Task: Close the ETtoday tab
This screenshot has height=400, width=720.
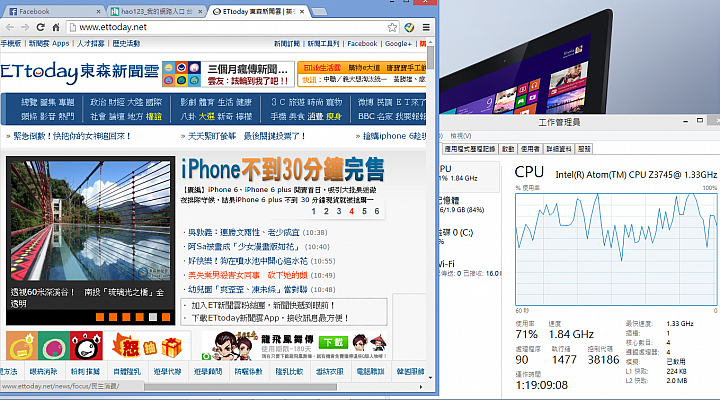Action: 302,11
